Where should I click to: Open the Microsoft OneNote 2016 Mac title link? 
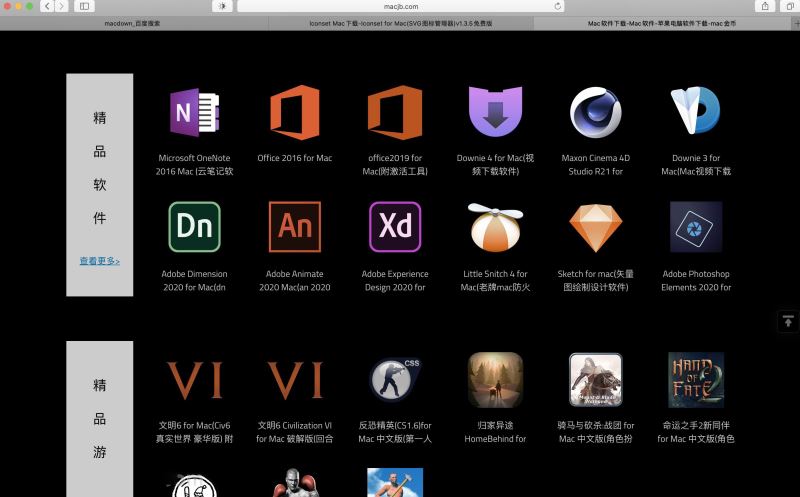194,165
